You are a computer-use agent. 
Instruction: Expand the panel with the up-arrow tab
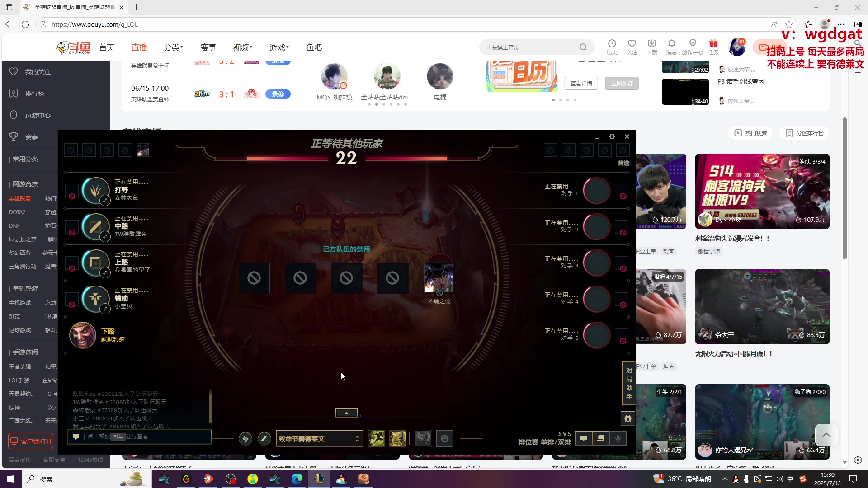pos(347,413)
